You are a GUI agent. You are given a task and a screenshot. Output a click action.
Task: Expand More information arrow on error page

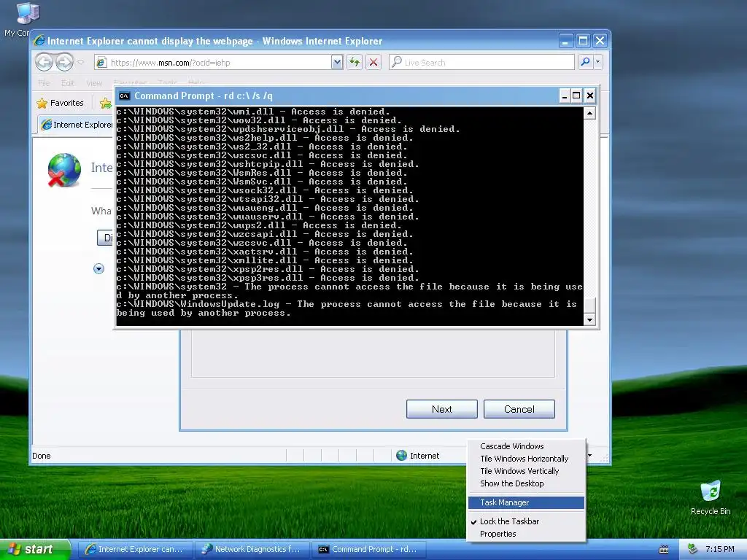tap(98, 268)
